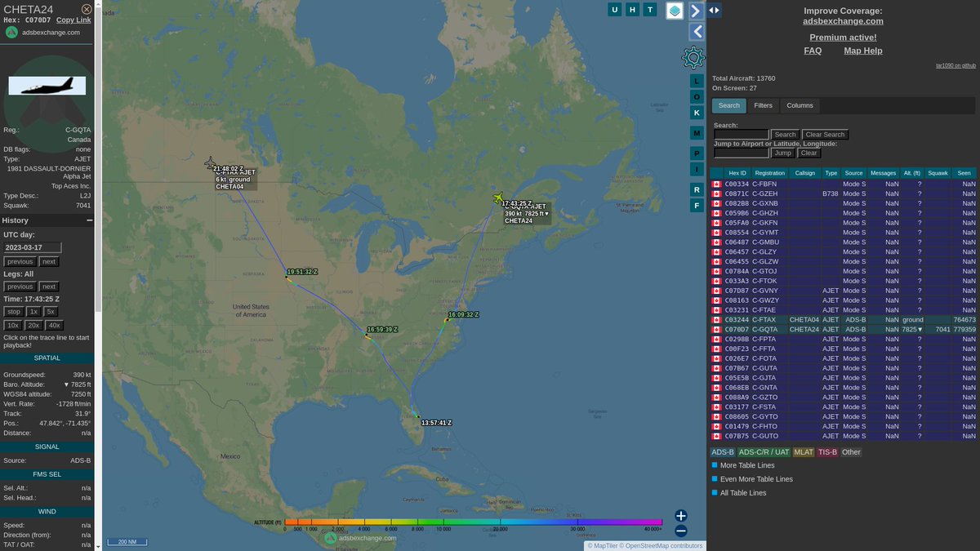The image size is (980, 551).
Task: Click the Premium active! link
Action: click(843, 38)
